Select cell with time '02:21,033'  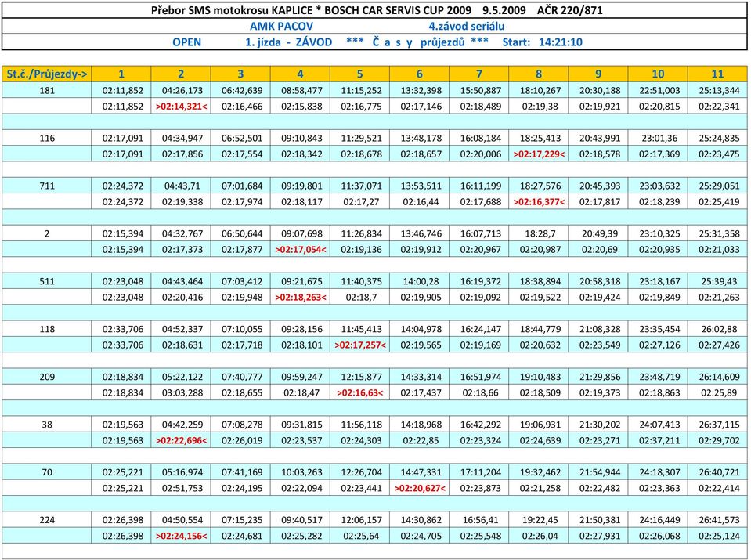pos(718,250)
